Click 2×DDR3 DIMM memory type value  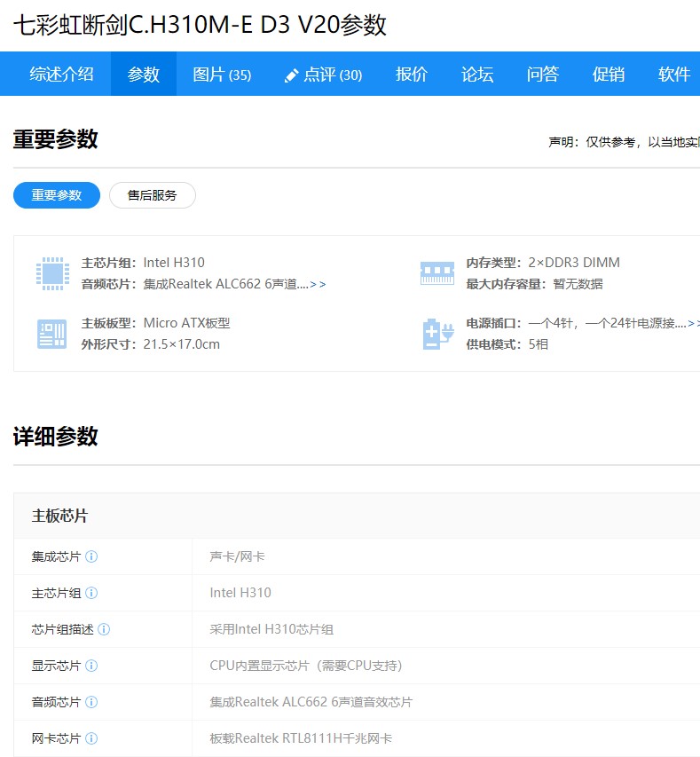click(574, 263)
